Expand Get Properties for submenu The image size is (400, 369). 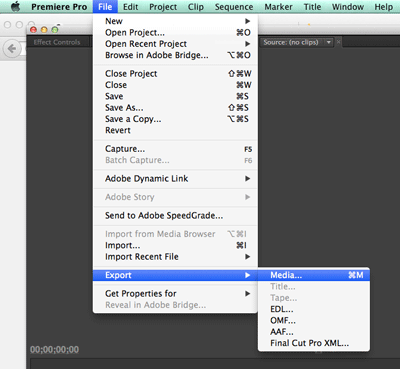(x=176, y=294)
